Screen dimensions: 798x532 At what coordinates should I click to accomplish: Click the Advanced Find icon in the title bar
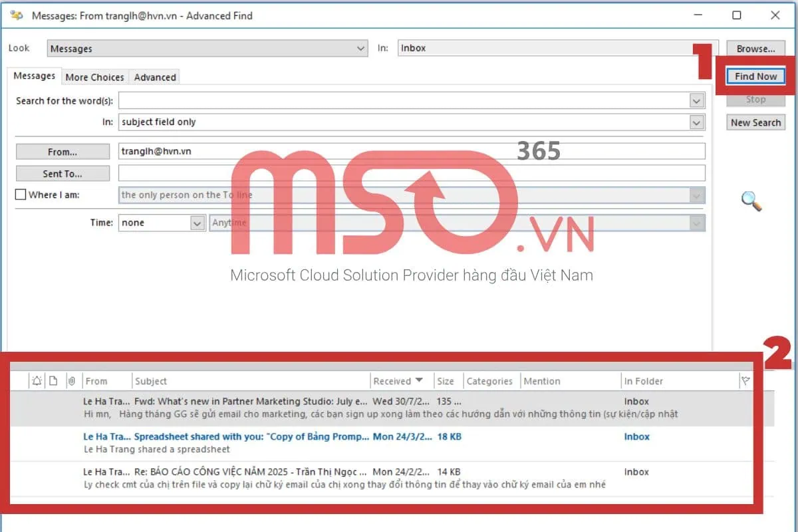click(x=17, y=15)
